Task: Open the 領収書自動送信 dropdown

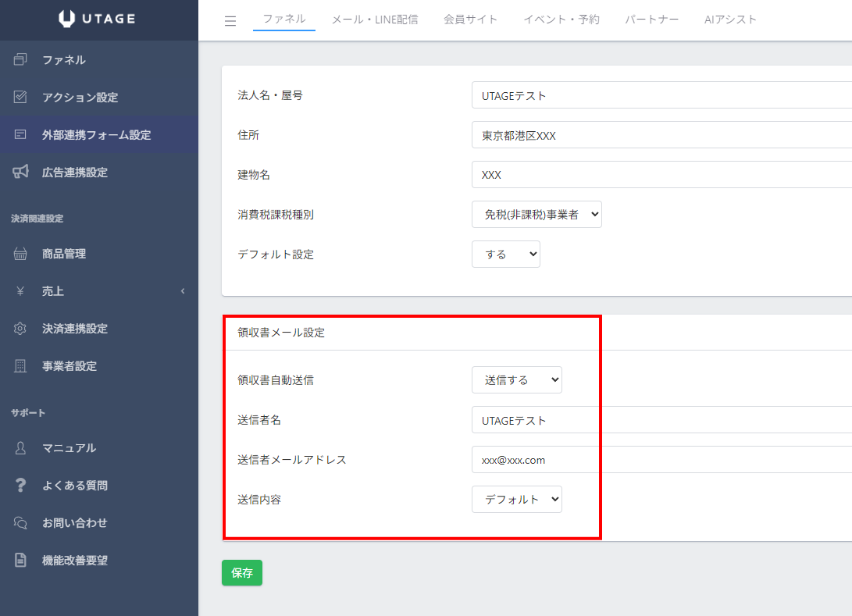Action: pos(516,380)
